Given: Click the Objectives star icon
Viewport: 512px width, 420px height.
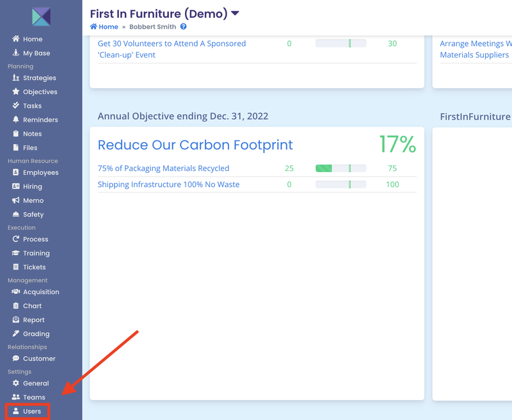Looking at the screenshot, I should tap(16, 92).
